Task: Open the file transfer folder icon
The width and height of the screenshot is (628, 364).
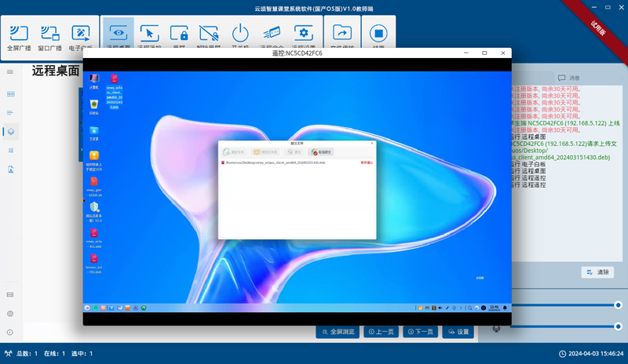Action: click(x=342, y=33)
